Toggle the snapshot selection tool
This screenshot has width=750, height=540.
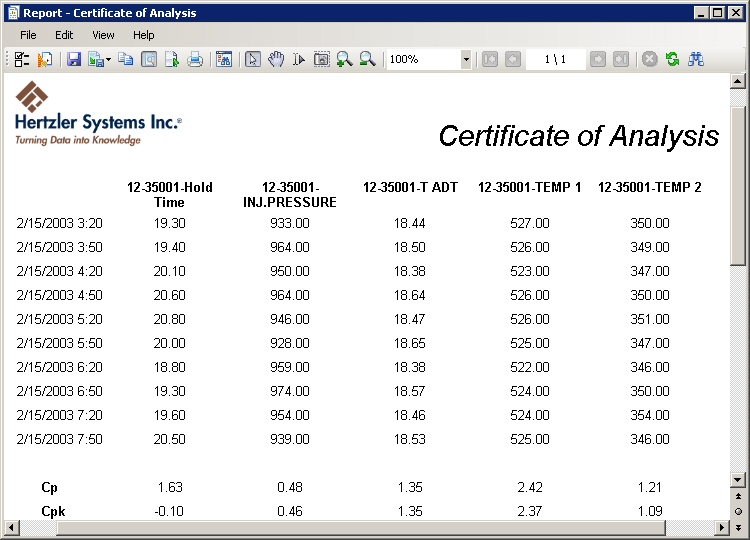coord(321,60)
